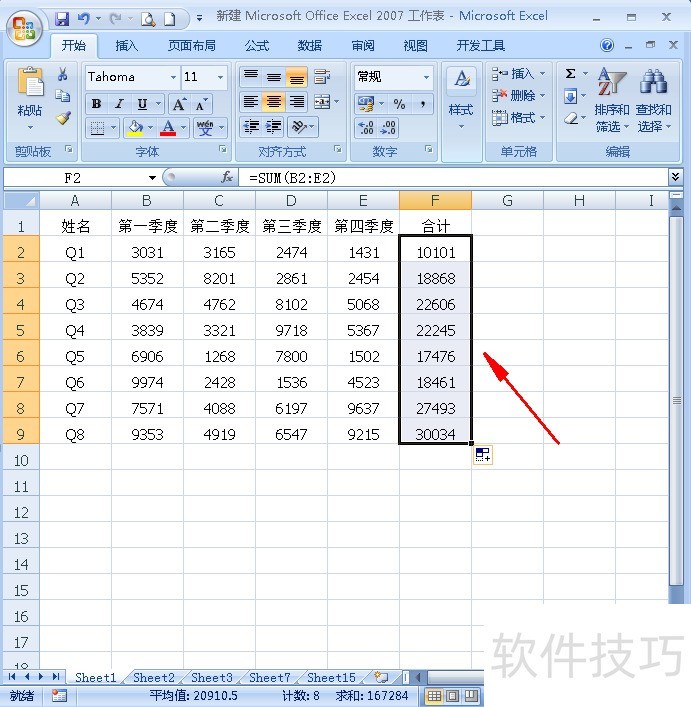
Task: Toggle underline formatting
Action: pos(142,104)
